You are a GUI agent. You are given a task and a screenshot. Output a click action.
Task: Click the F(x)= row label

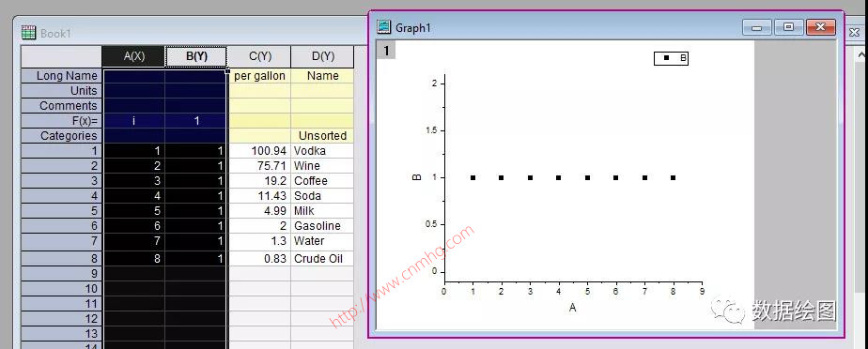click(x=61, y=121)
